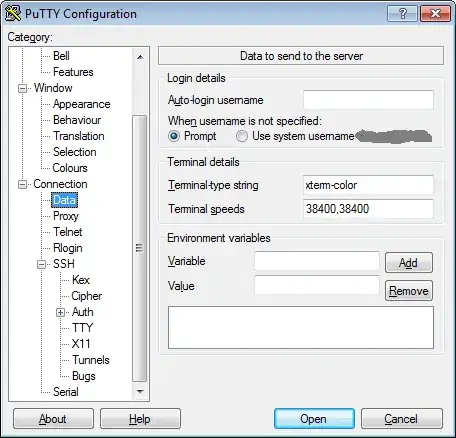This screenshot has width=456, height=438.
Task: Open the X11 settings
Action: click(81, 344)
